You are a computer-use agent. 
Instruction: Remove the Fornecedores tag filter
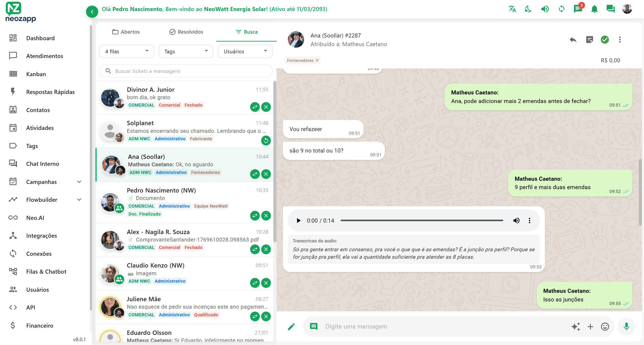tap(317, 60)
